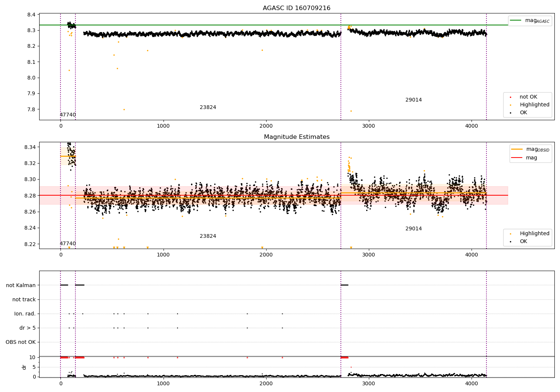560x392 pixels.
Task: Click the 5 tick on the dr axis
Action: tap(34, 367)
